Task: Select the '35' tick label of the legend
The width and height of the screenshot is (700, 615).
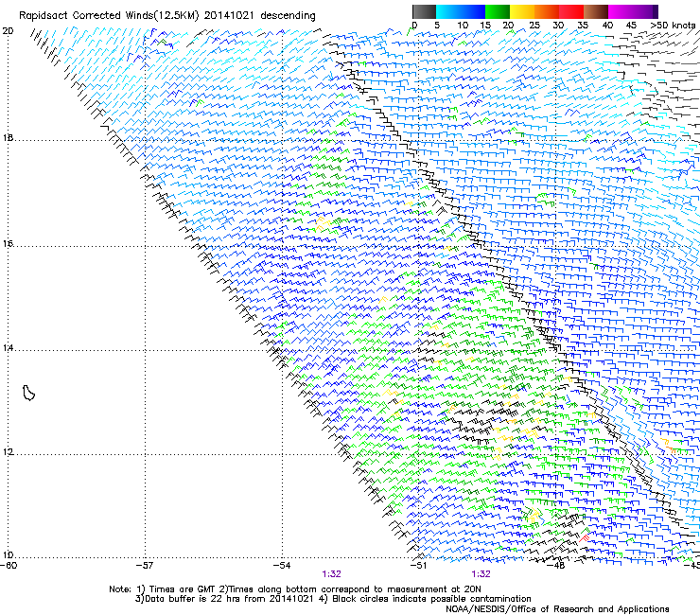Action: click(x=583, y=25)
